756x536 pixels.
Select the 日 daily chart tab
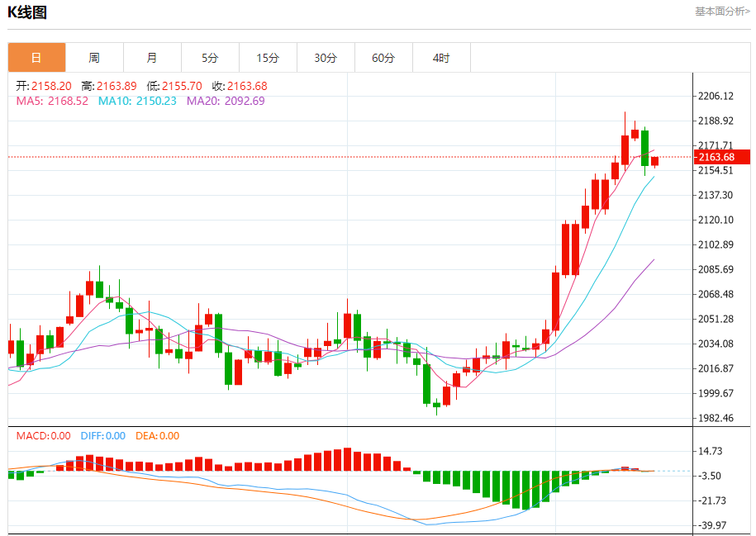point(36,58)
